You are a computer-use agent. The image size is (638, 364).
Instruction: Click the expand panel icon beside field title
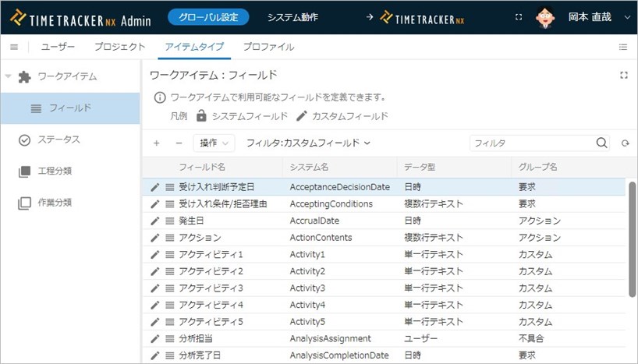pyautogui.click(x=623, y=76)
